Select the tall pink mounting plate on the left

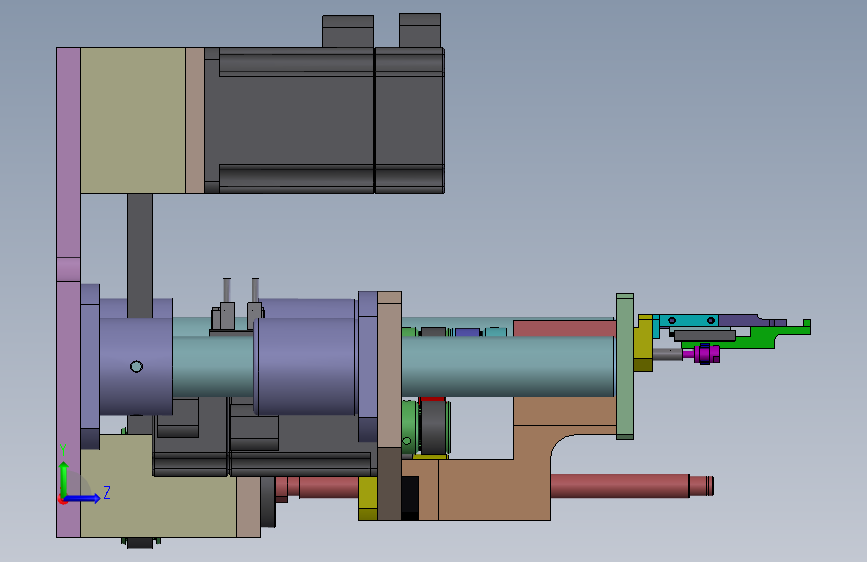pos(69,292)
